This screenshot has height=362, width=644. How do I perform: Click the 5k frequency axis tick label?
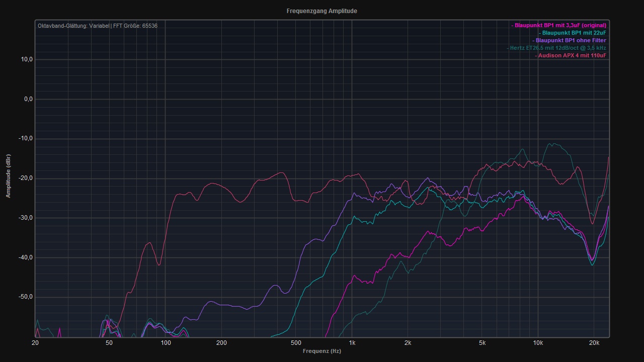pos(482,343)
